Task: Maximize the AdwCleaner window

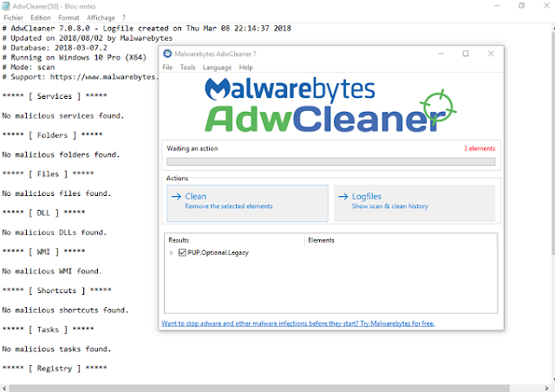Action: click(x=466, y=54)
